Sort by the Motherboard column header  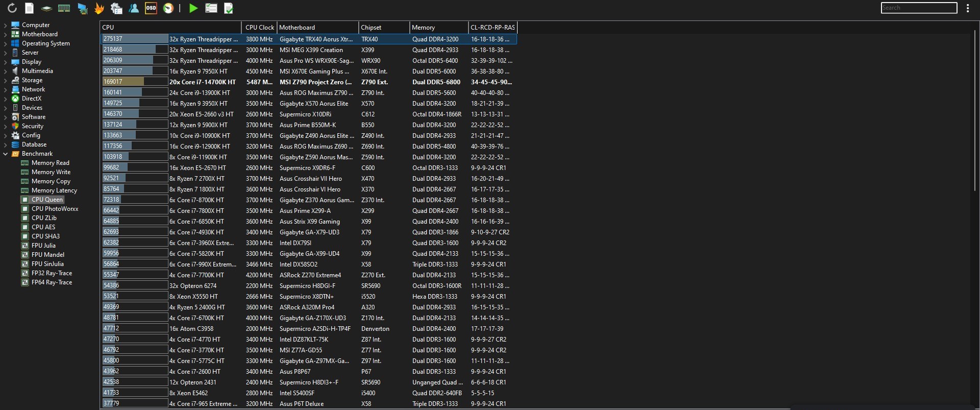coord(317,28)
